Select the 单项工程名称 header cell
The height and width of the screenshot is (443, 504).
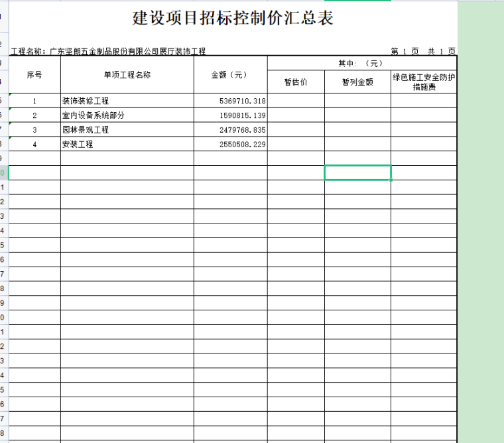[127, 75]
